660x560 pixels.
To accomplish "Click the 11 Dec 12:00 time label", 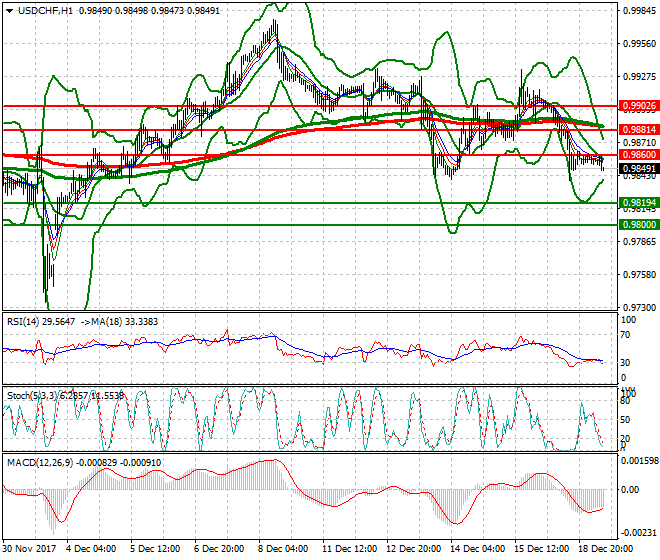I will coord(349,549).
